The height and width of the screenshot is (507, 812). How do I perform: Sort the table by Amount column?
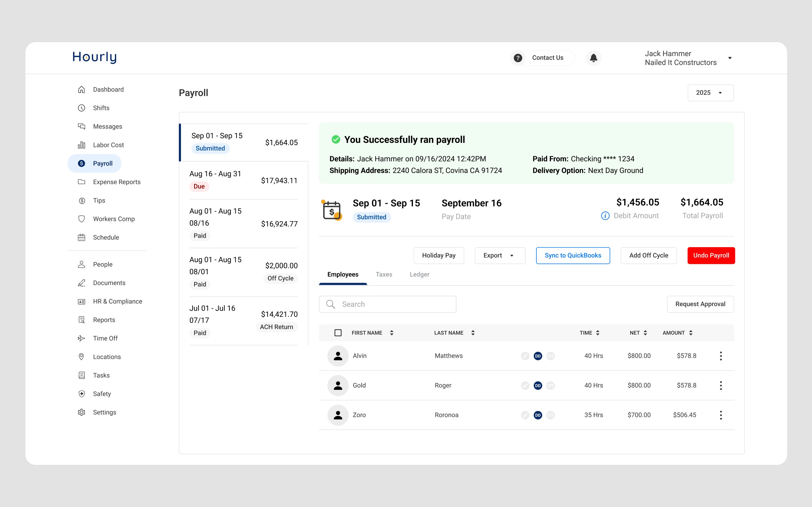pos(691,333)
